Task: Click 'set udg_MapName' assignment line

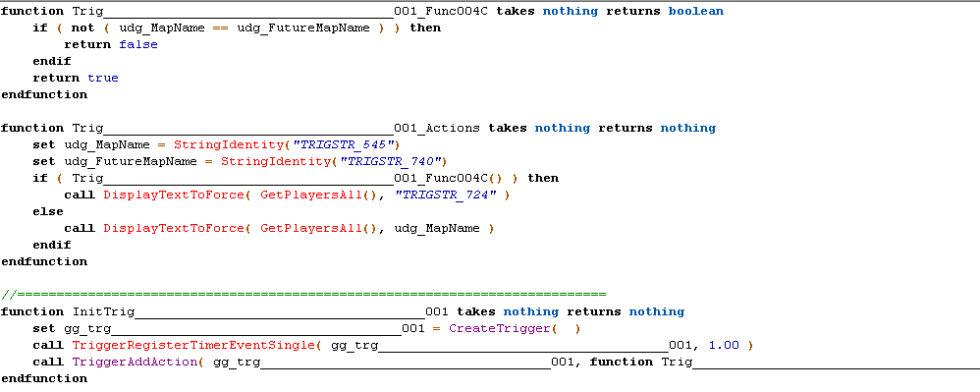Action: pyautogui.click(x=217, y=145)
